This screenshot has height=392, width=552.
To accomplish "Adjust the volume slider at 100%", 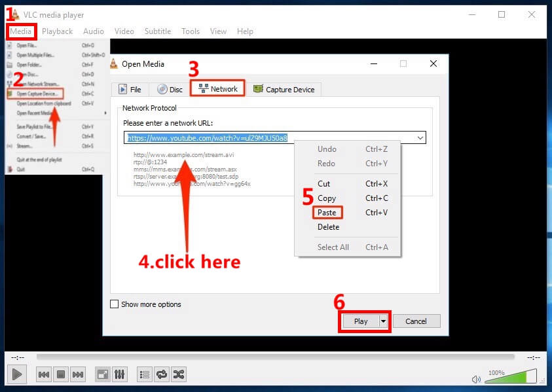I will (x=511, y=376).
